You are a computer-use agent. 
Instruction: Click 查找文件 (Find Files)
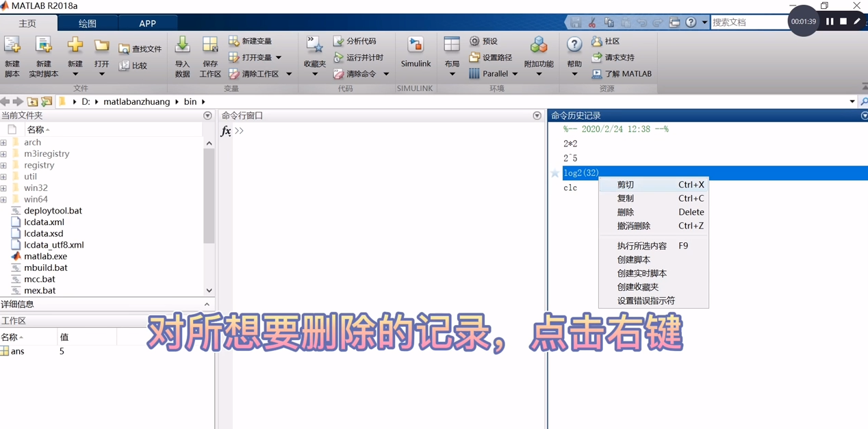pyautogui.click(x=140, y=49)
